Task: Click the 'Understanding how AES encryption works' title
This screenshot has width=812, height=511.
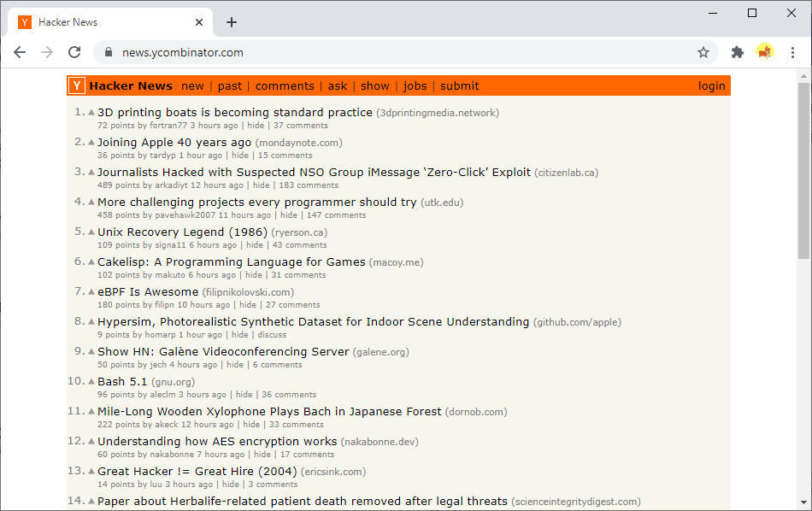Action: pos(217,442)
